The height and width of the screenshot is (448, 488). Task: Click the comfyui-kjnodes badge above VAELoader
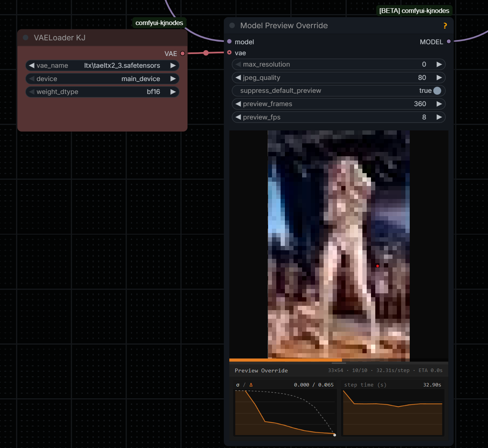click(x=159, y=23)
